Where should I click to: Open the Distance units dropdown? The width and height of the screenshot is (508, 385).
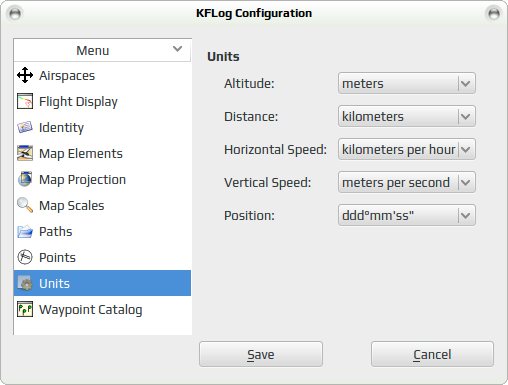tap(407, 116)
